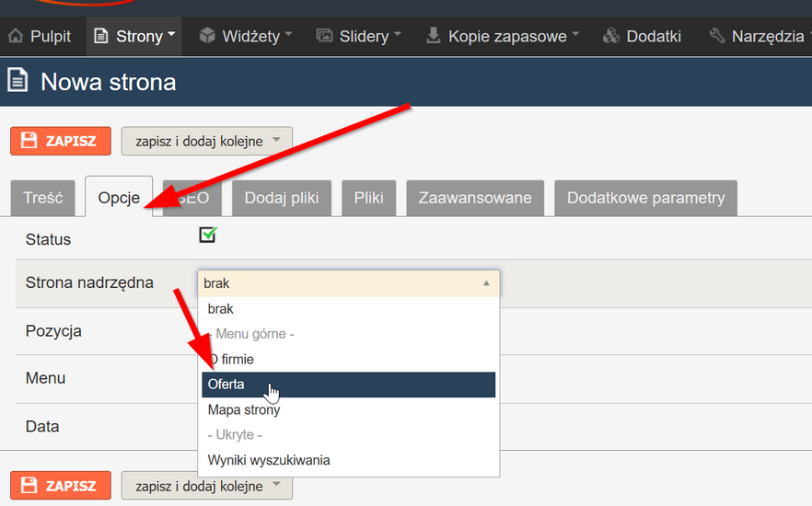This screenshot has height=506, width=812.
Task: Switch to the Treść tab
Action: (x=43, y=198)
